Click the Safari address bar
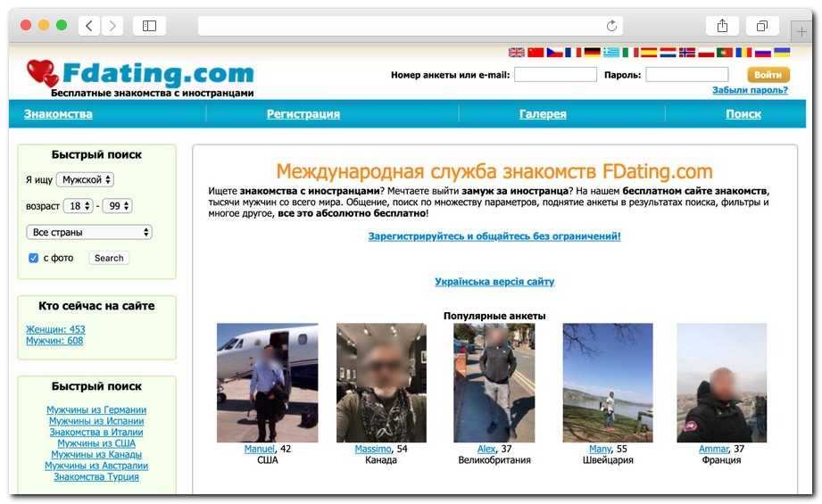This screenshot has width=822, height=504. [410, 26]
